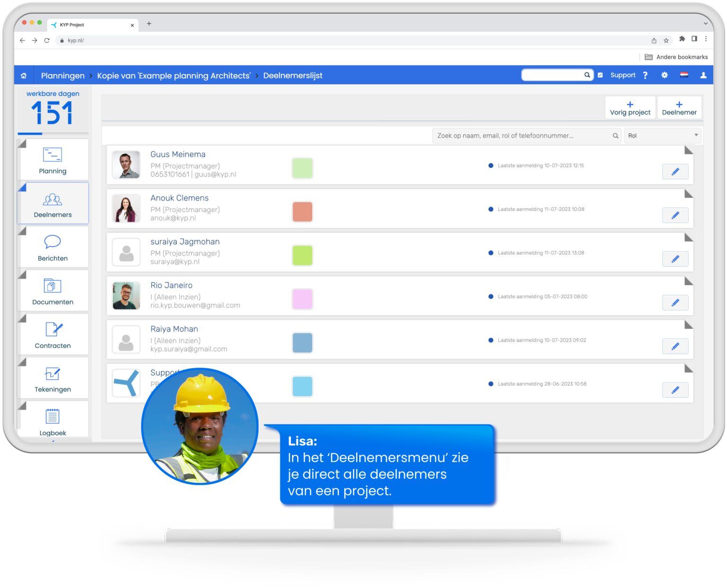Screen dimensions: 727x588
Task: Click the add Deelnemer button
Action: tap(679, 108)
